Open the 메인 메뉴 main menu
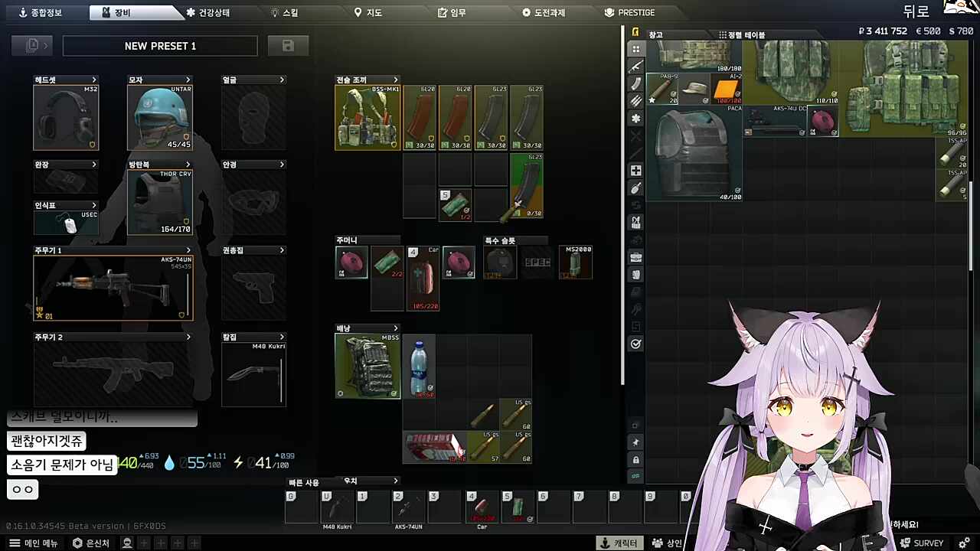The image size is (980, 551). (x=33, y=543)
